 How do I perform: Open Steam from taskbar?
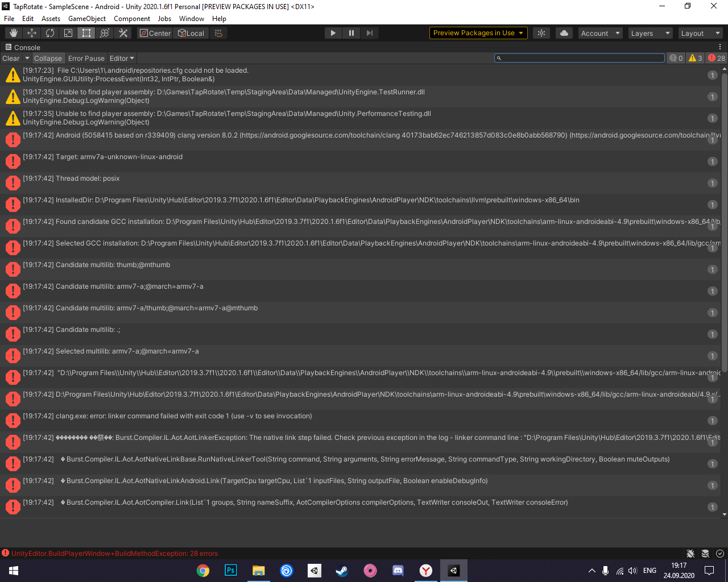click(342, 571)
